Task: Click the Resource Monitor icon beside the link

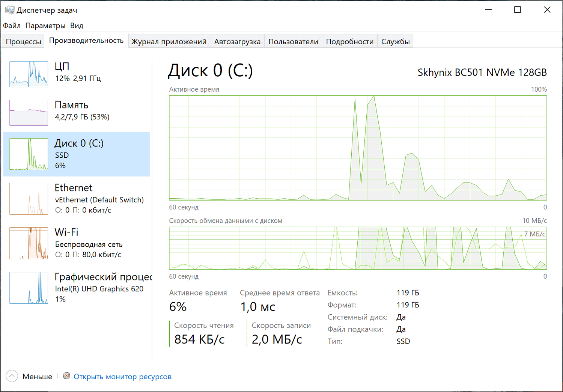Action: coord(66,376)
